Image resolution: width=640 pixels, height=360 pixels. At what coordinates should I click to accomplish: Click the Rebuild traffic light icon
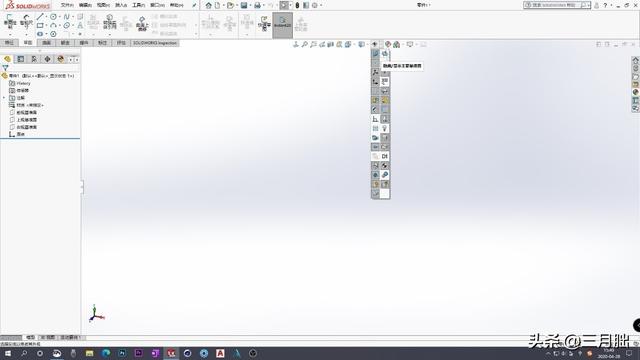coord(297,5)
